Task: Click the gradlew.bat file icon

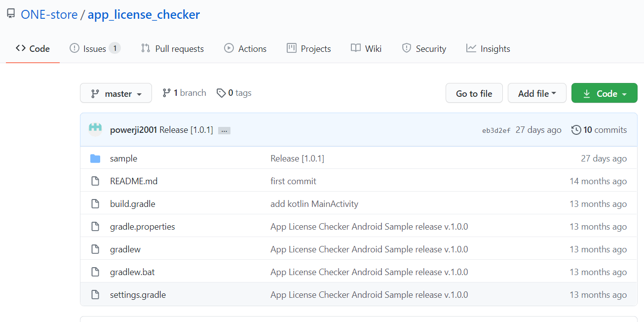Action: [x=95, y=272]
